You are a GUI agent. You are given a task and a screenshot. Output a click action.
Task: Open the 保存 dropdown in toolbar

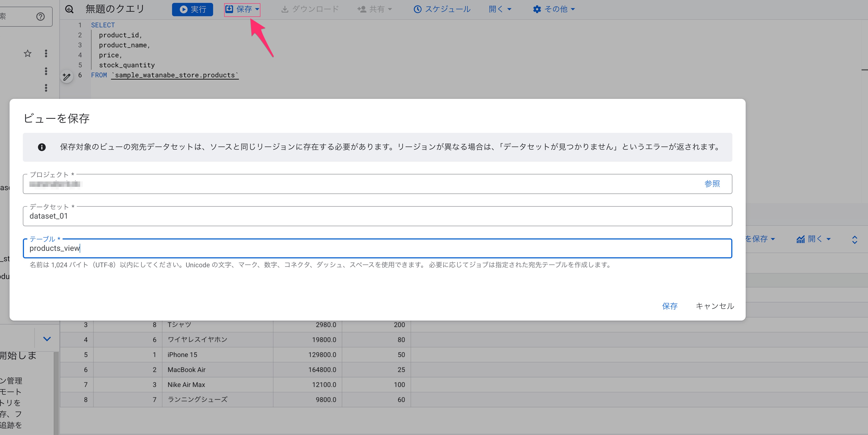point(242,9)
